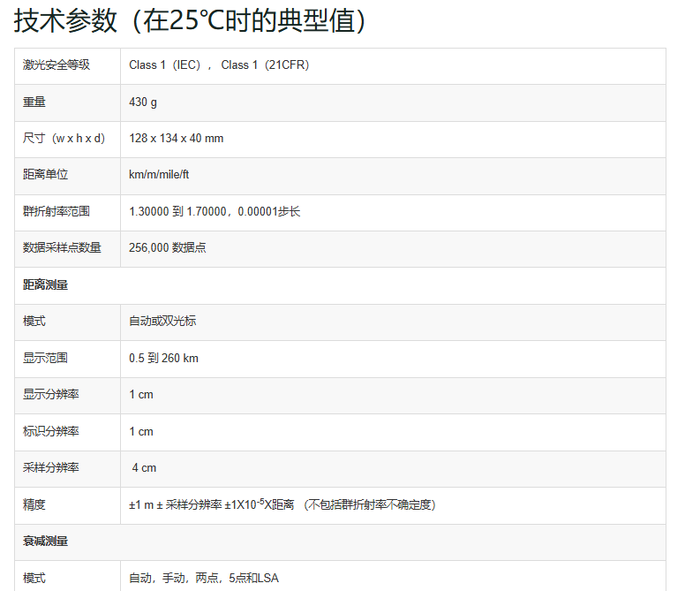The height and width of the screenshot is (591, 700).
Task: Select the 距离单位 label cell
Action: coord(67,176)
